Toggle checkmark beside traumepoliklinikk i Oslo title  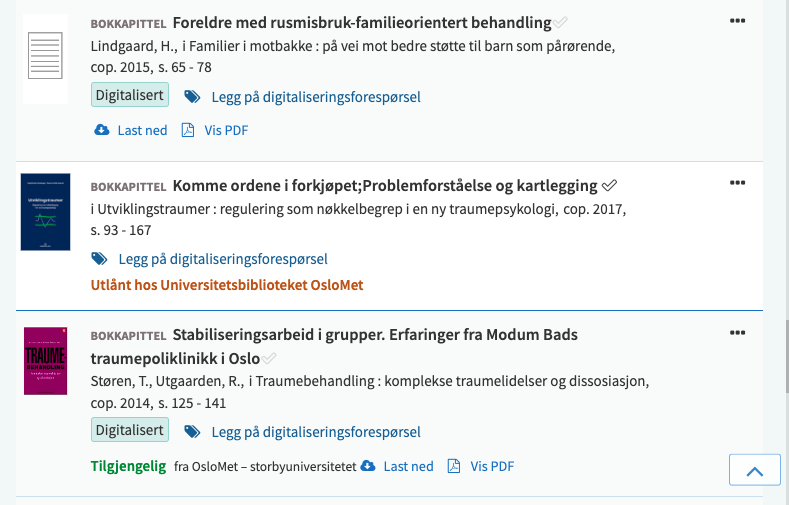pos(270,358)
